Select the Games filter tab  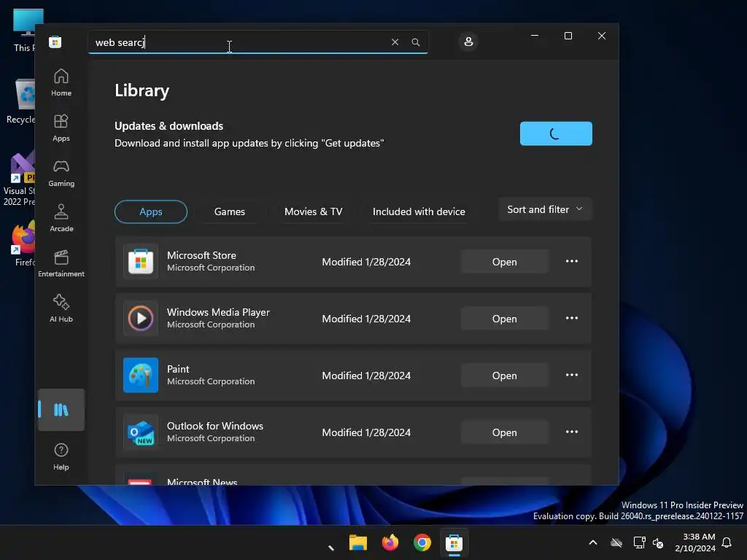point(230,211)
